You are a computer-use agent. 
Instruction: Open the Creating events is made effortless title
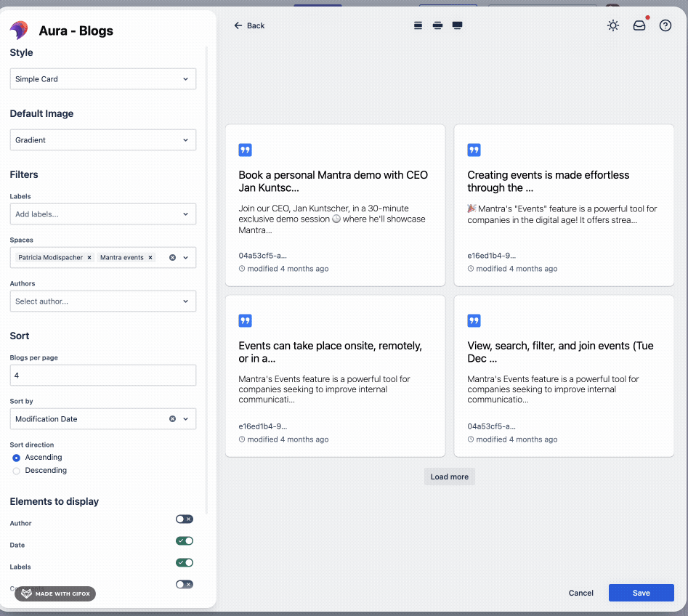[548, 181]
